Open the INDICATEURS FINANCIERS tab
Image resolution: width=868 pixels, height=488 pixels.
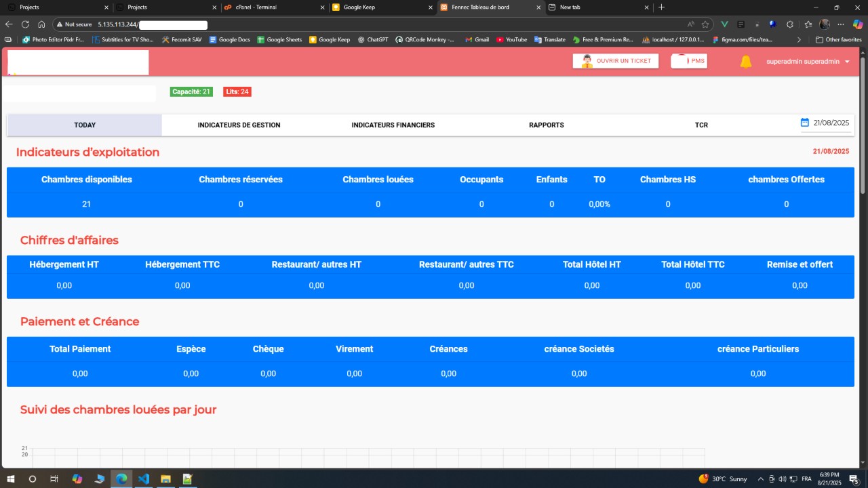click(393, 125)
